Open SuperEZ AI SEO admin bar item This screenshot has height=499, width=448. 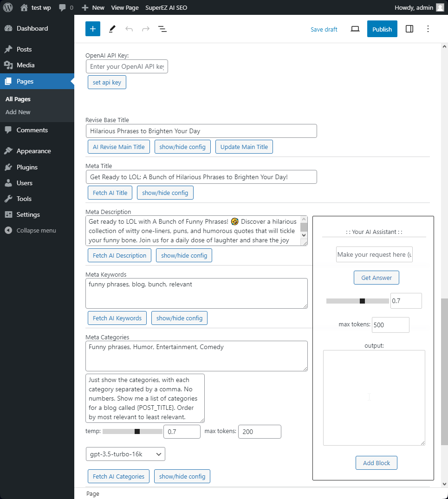pos(166,7)
